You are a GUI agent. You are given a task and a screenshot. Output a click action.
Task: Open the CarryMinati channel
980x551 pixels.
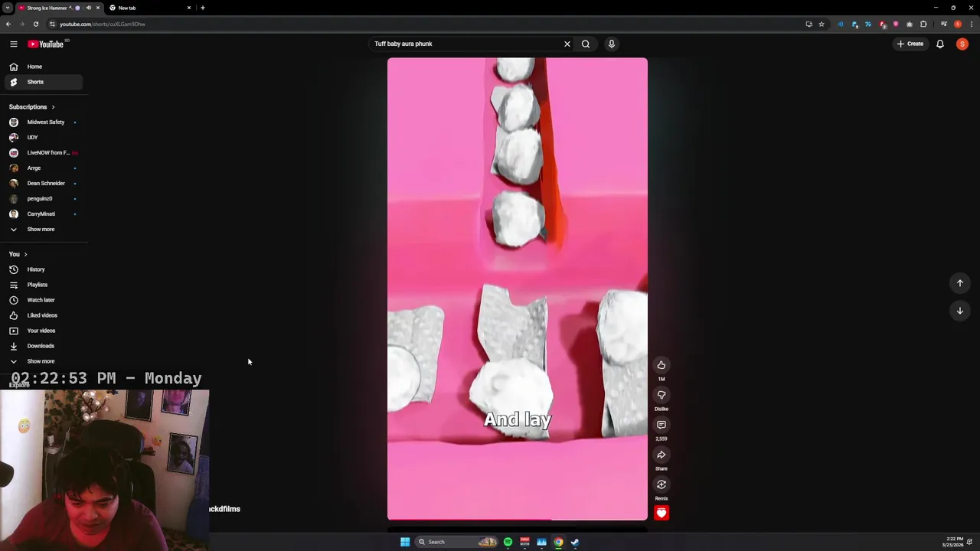42,214
